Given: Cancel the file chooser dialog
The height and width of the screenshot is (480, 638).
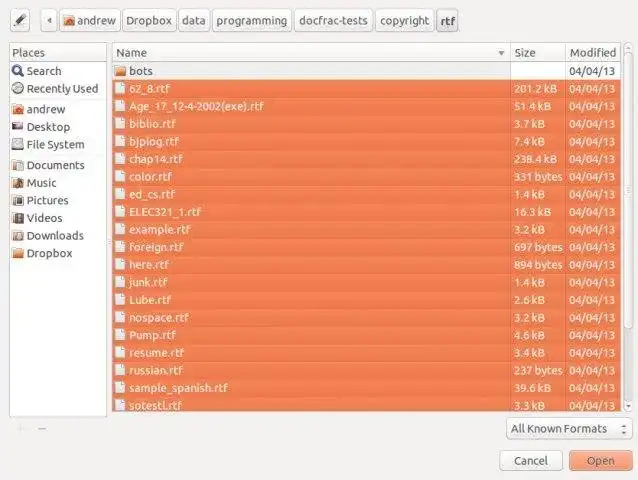Looking at the screenshot, I should tap(530, 461).
